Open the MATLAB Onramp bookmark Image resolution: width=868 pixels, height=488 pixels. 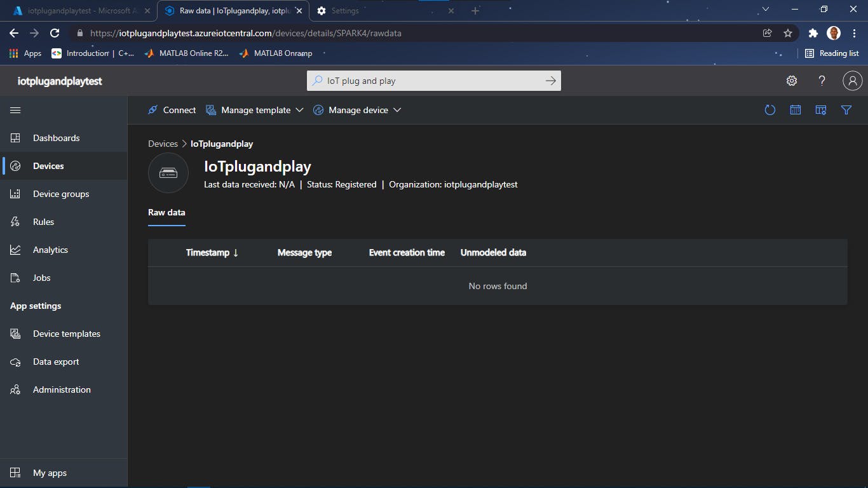(276, 53)
